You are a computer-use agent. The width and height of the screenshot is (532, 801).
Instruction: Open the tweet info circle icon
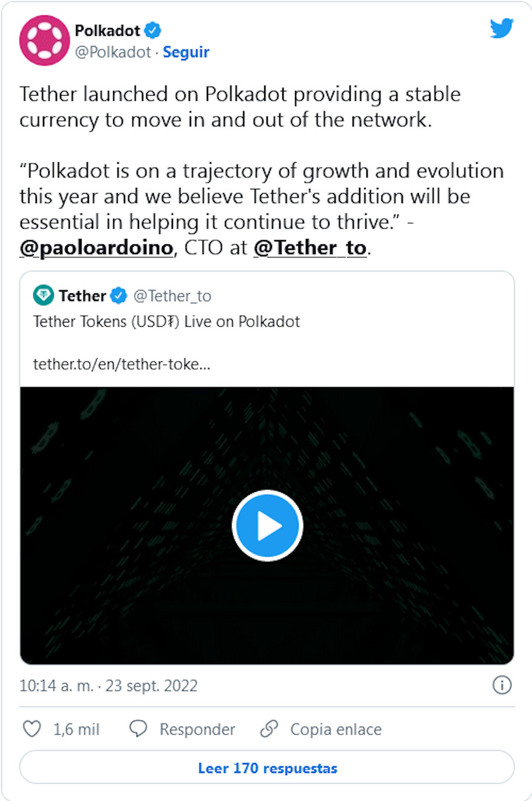pos(502,685)
